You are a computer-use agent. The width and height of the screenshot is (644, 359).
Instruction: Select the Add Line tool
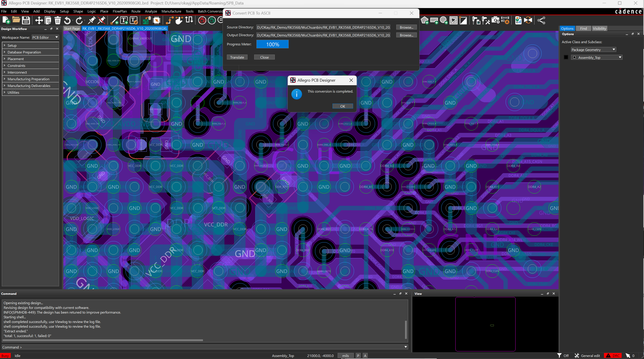115,20
